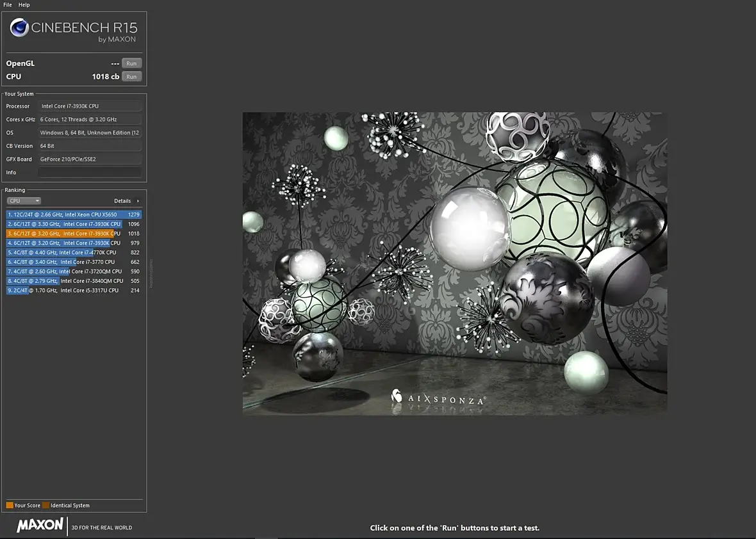Image resolution: width=756 pixels, height=539 pixels.
Task: Click the panel splitter handle beside ranking
Action: [x=151, y=274]
